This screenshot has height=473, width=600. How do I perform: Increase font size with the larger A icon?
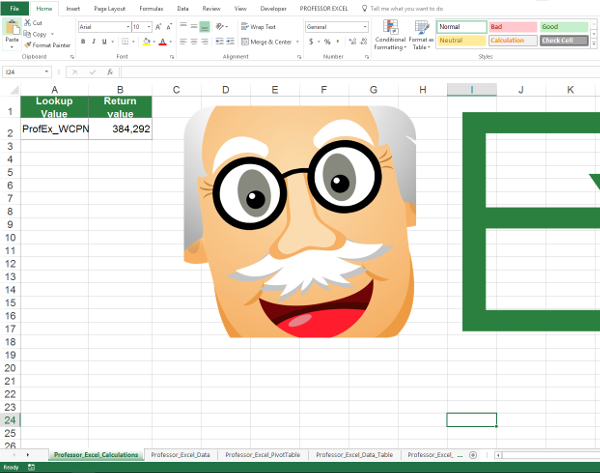click(158, 27)
